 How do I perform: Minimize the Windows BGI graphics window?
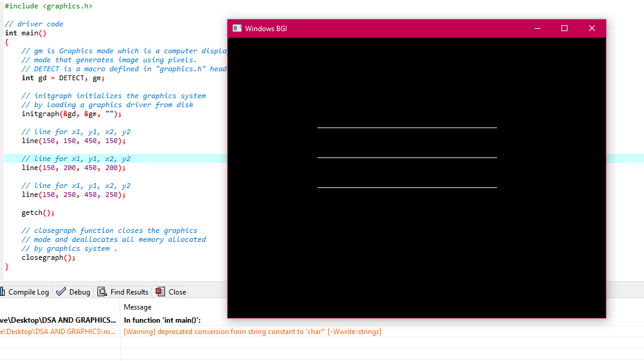pos(537,28)
